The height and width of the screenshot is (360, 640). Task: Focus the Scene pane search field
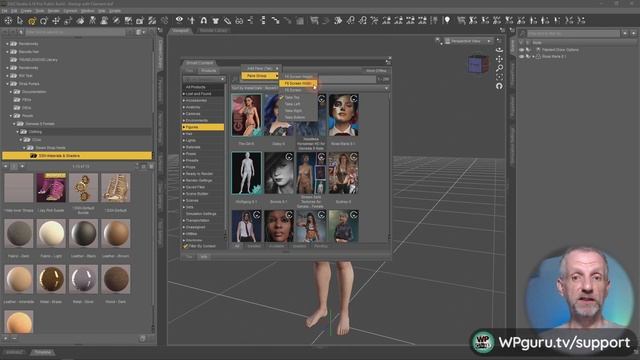pyautogui.click(x=573, y=33)
